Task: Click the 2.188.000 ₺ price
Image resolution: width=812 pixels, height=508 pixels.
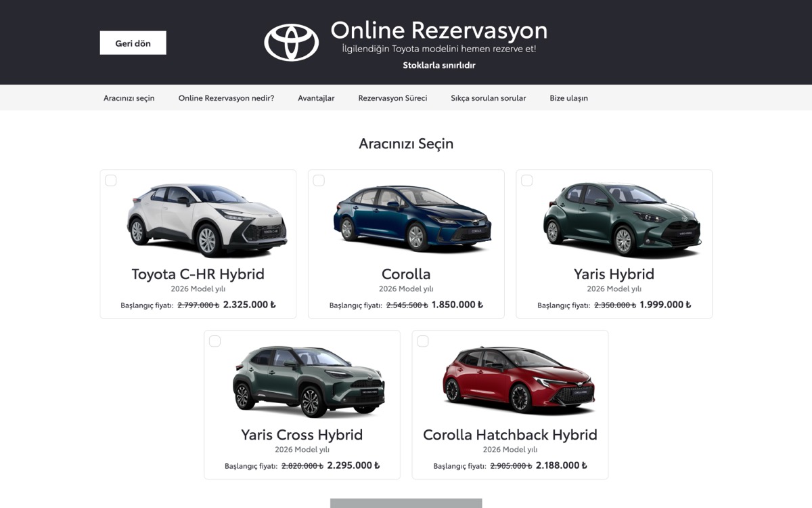Action: point(562,465)
